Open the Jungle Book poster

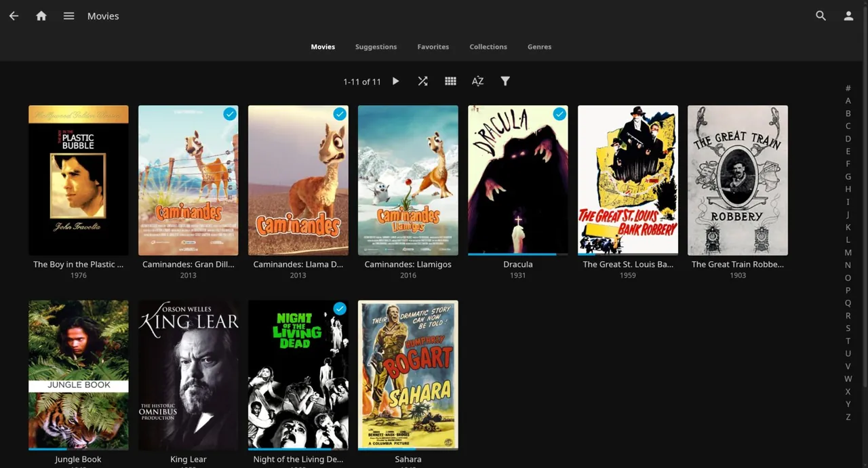coord(79,375)
